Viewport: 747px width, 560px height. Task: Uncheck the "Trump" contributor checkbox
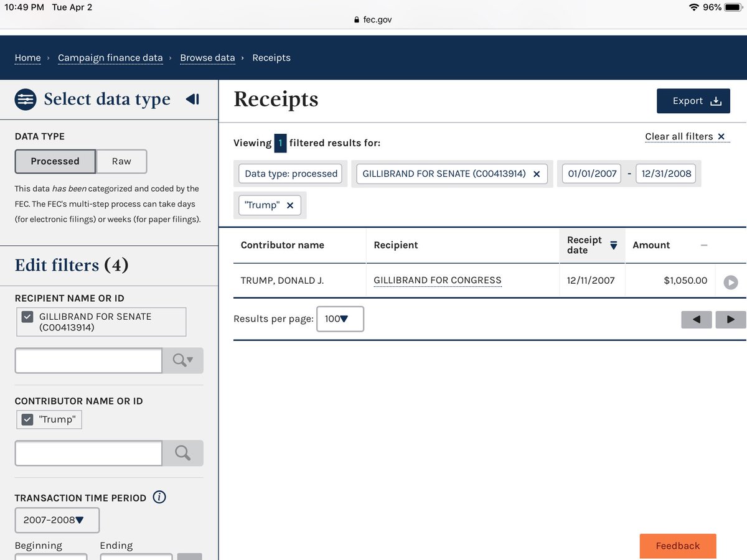(27, 419)
